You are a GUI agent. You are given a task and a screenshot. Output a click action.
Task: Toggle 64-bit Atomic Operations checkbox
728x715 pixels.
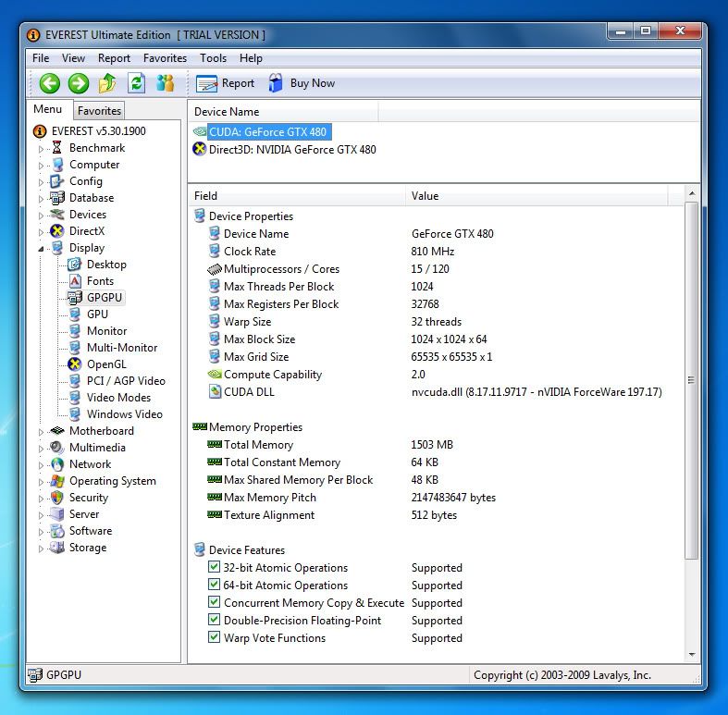pyautogui.click(x=214, y=585)
